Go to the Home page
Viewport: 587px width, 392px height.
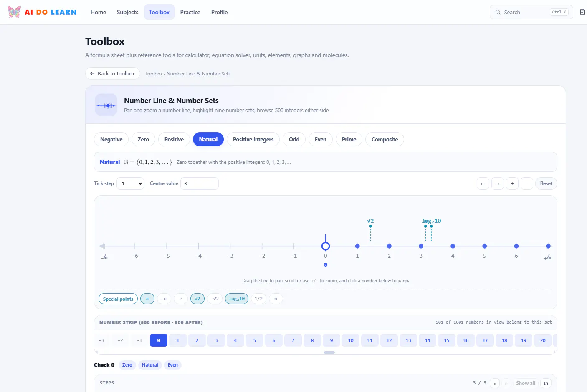[x=98, y=12]
